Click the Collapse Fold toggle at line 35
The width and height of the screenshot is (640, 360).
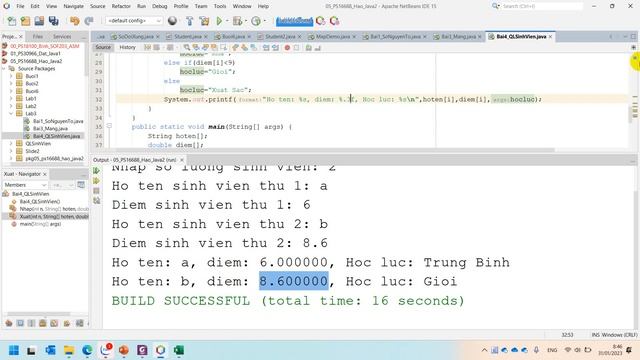[109, 126]
